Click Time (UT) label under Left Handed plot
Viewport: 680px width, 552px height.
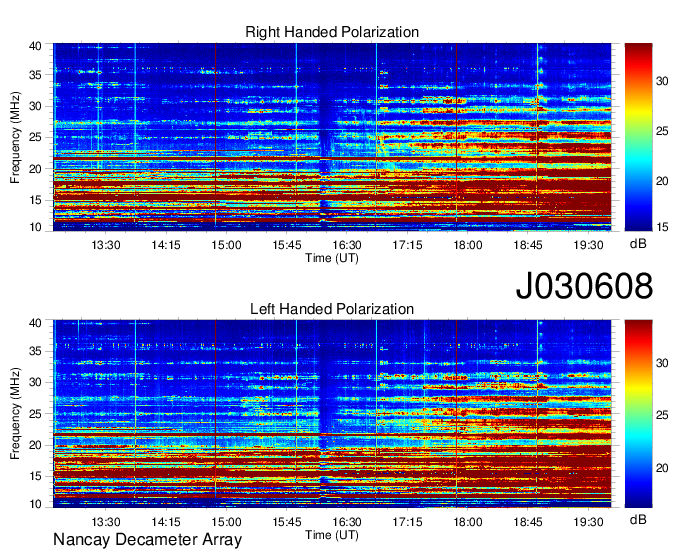[x=332, y=535]
